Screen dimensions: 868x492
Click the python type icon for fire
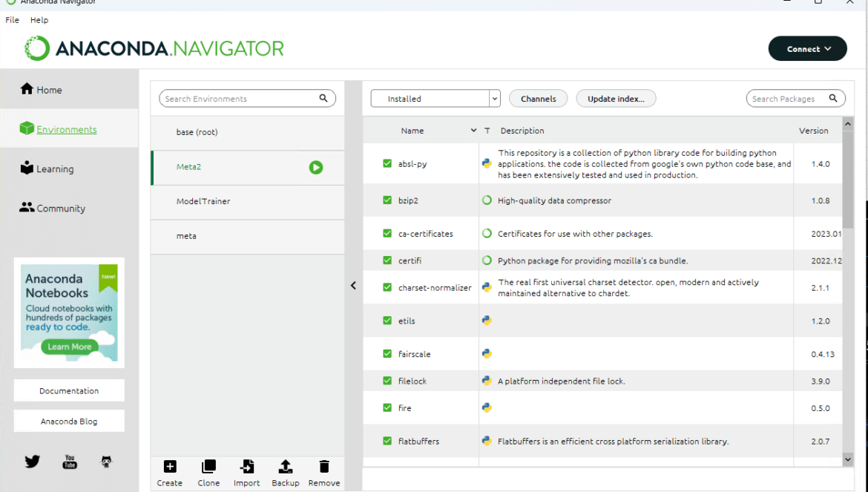(x=487, y=407)
